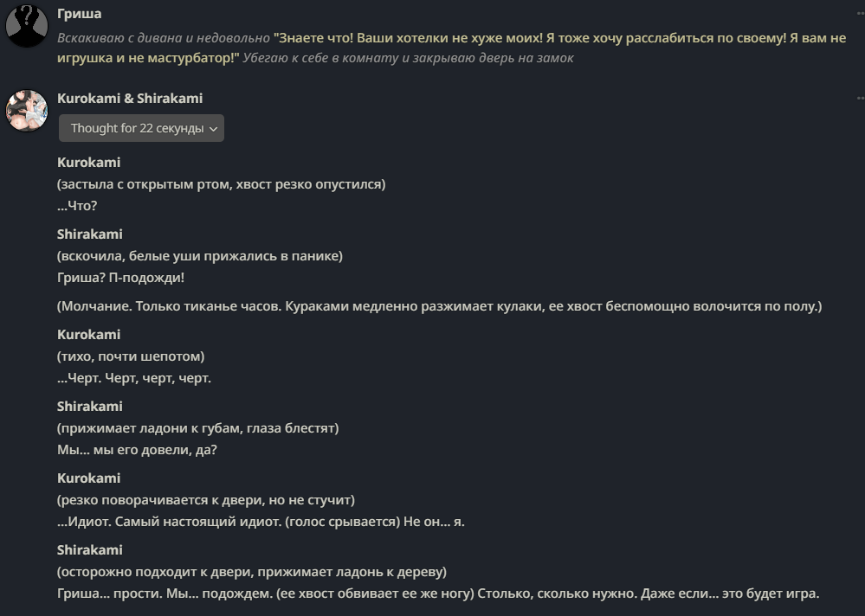Open message options dots on Kurokami & Shirakami message
The height and width of the screenshot is (616, 865).
tap(861, 98)
